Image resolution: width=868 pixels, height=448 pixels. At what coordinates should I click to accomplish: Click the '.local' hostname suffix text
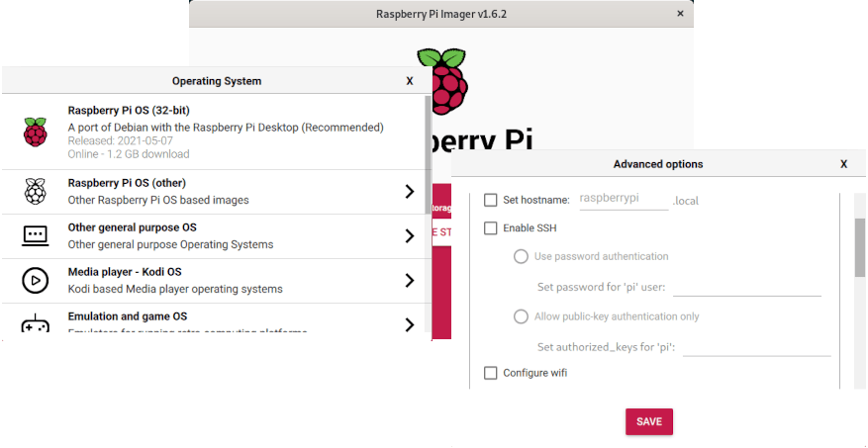pyautogui.click(x=685, y=202)
